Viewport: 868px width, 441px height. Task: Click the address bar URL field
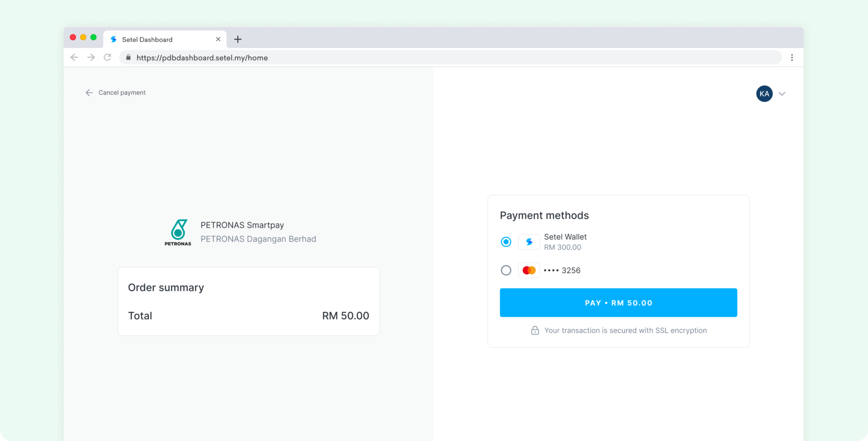(x=381, y=58)
